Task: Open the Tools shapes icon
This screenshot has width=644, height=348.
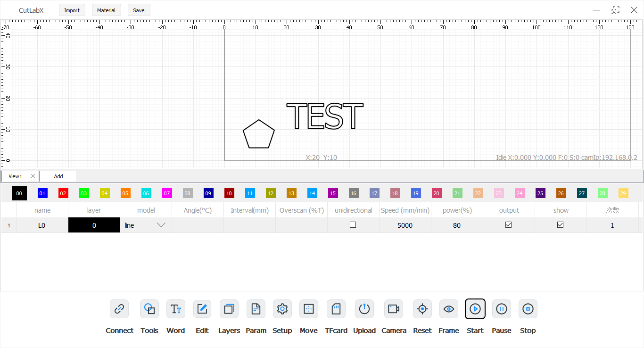Action: point(149,309)
